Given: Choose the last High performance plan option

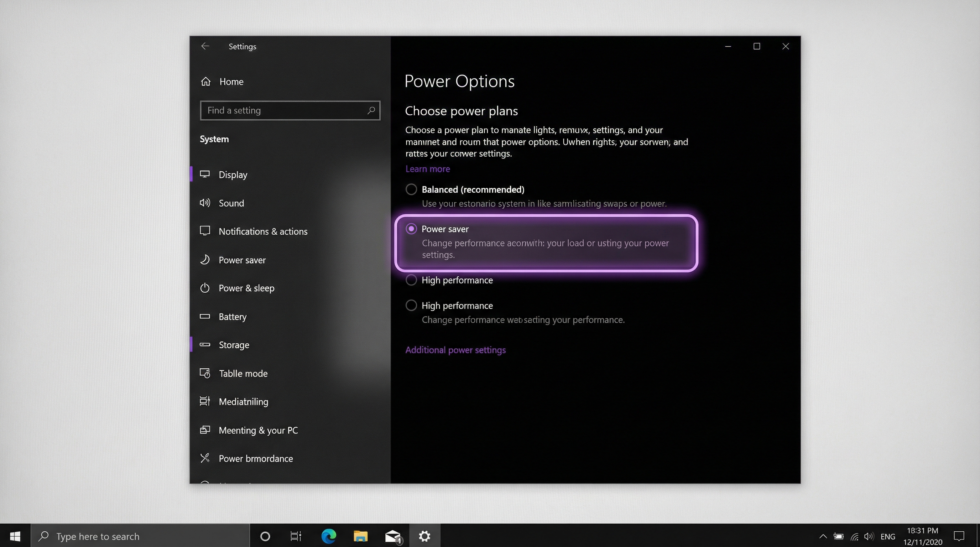Looking at the screenshot, I should point(411,306).
